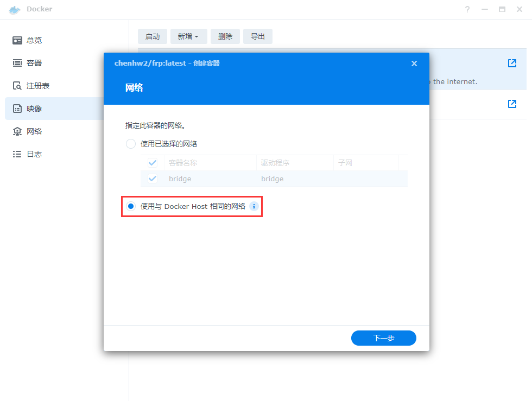Open the 总览 overview section
Viewport: 532px width, 401px height.
pyautogui.click(x=34, y=40)
